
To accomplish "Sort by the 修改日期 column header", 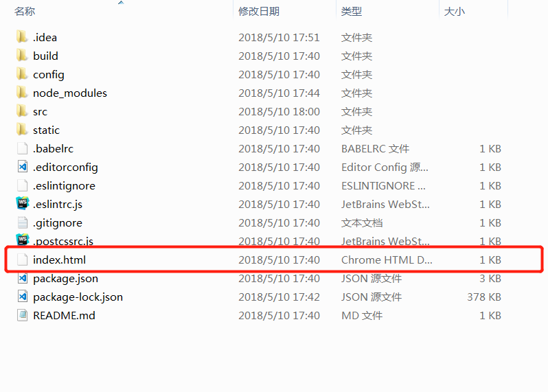I will 259,11.
